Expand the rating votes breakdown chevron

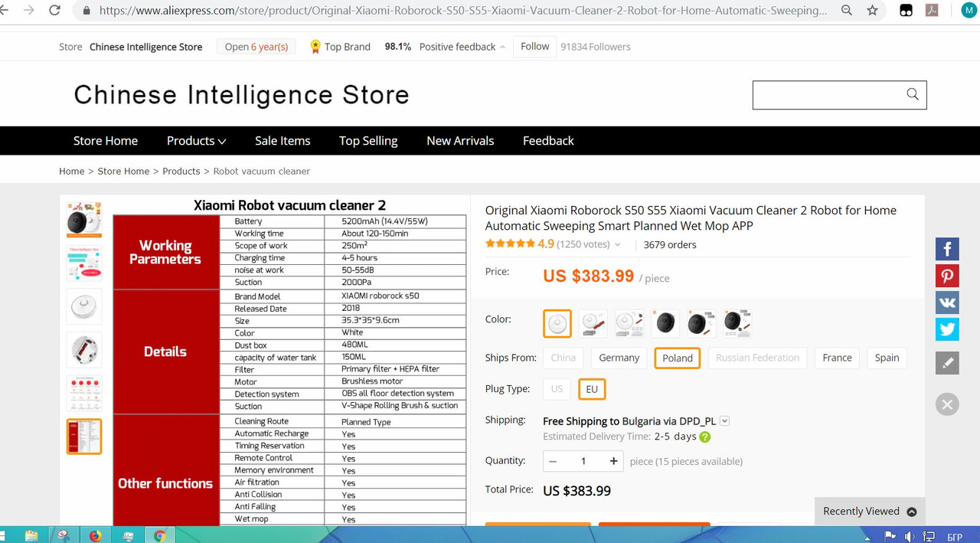618,245
